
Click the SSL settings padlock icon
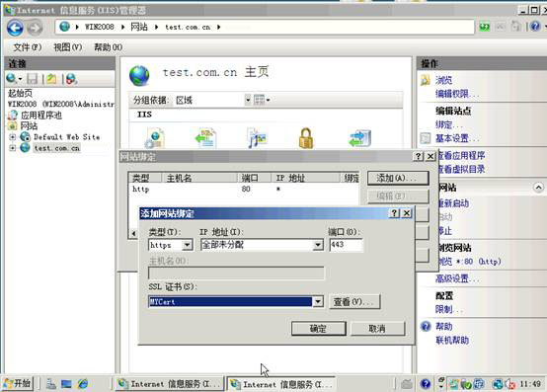306,138
